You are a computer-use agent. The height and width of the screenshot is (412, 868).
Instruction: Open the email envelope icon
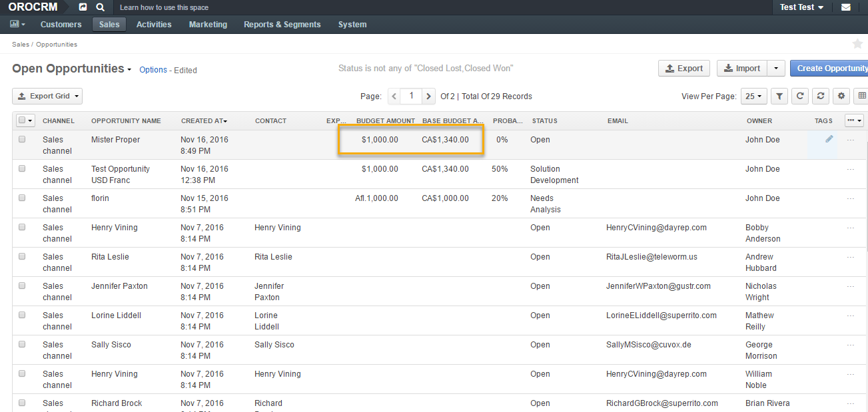[x=846, y=7]
